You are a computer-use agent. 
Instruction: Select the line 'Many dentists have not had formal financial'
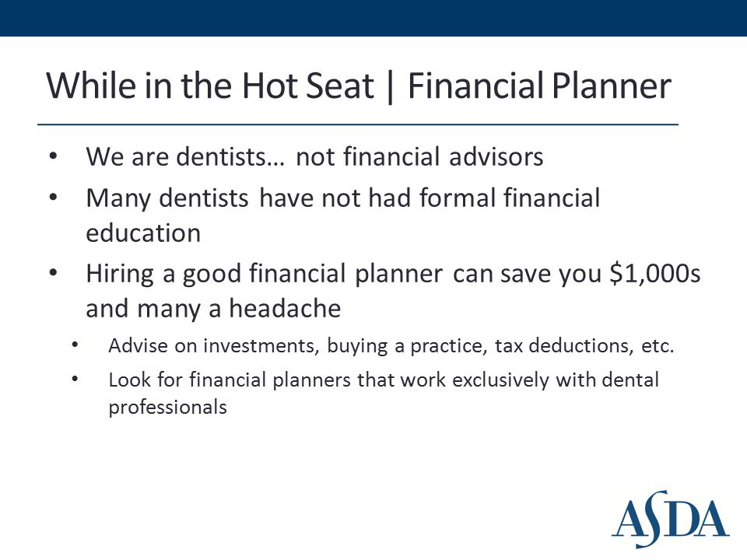click(342, 198)
